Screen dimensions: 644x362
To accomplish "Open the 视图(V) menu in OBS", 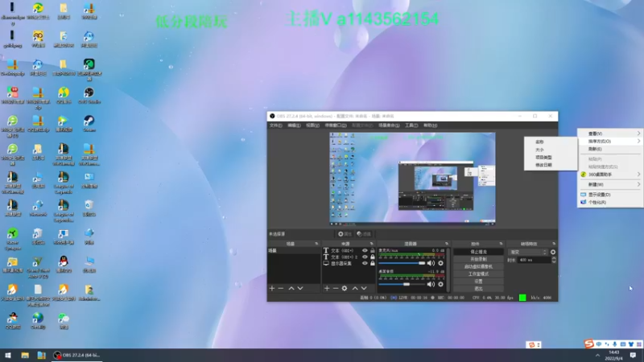I will point(312,125).
